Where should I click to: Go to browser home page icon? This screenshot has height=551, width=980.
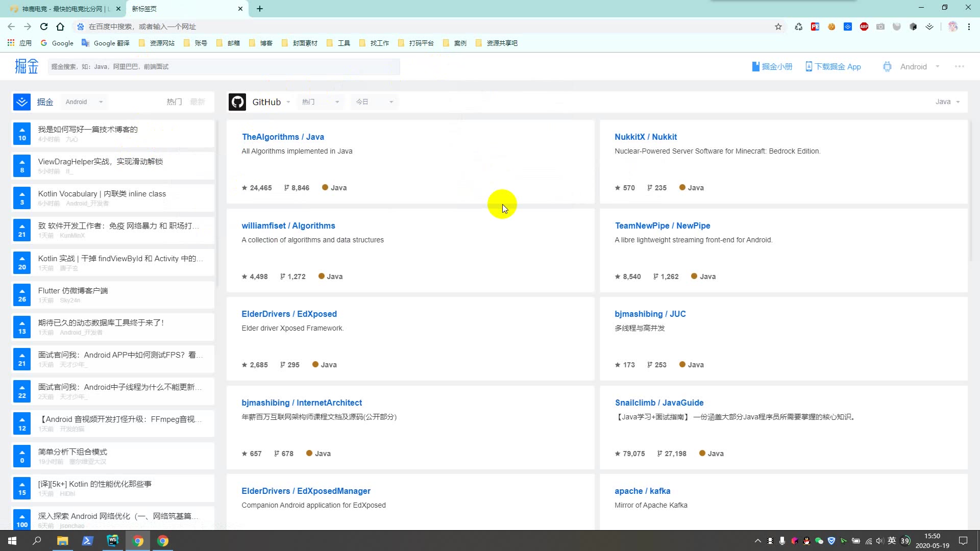click(x=60, y=27)
